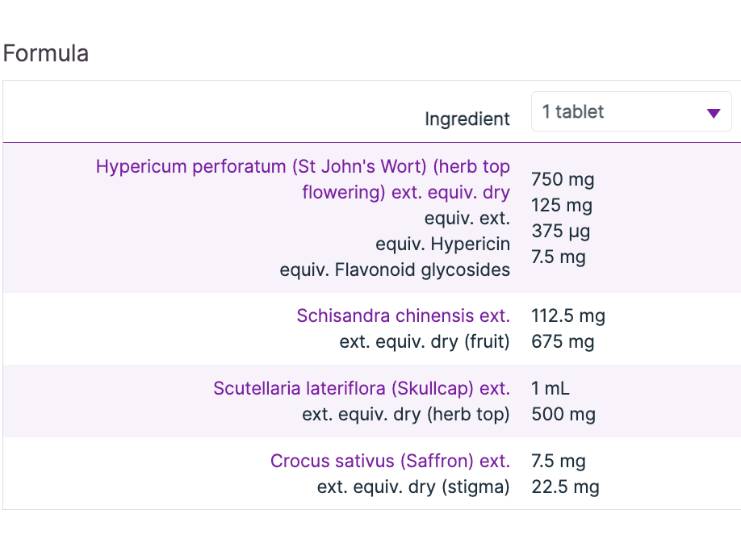The height and width of the screenshot is (560, 741).
Task: Select the "ext. equiv. dry (stigma)" label
Action: tap(413, 487)
